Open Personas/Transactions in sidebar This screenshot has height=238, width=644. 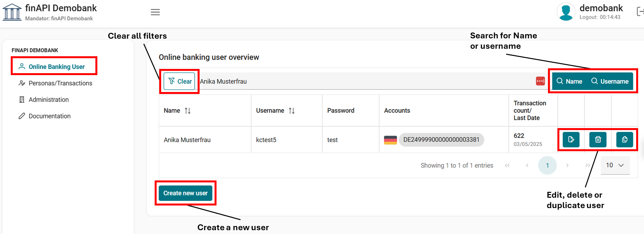[x=60, y=83]
